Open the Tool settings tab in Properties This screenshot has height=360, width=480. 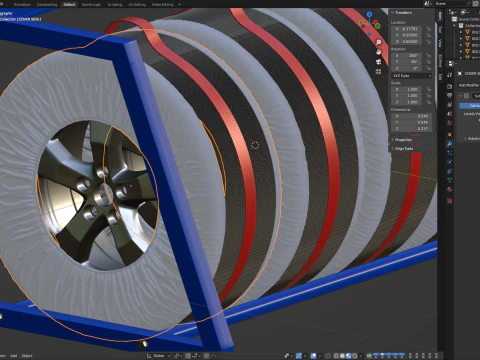(x=449, y=75)
